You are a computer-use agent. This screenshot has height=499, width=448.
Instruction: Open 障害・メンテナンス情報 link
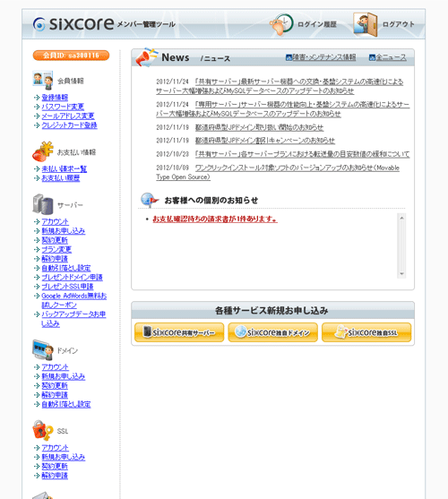(x=324, y=57)
